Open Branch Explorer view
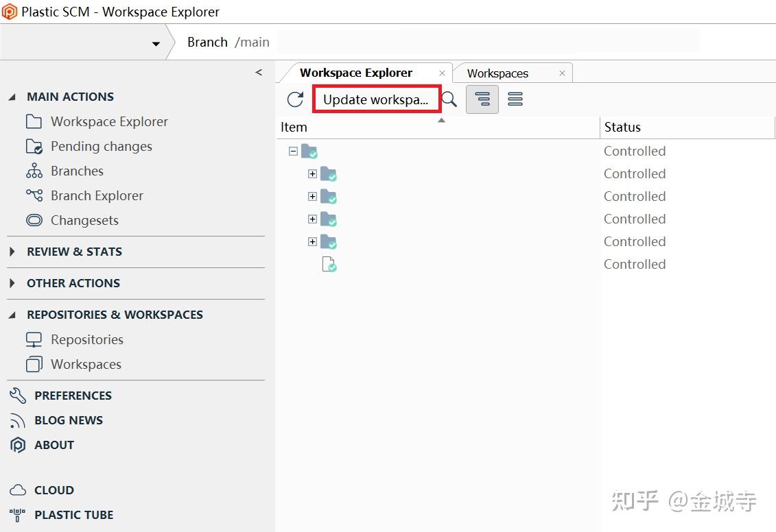776x532 pixels. (97, 196)
